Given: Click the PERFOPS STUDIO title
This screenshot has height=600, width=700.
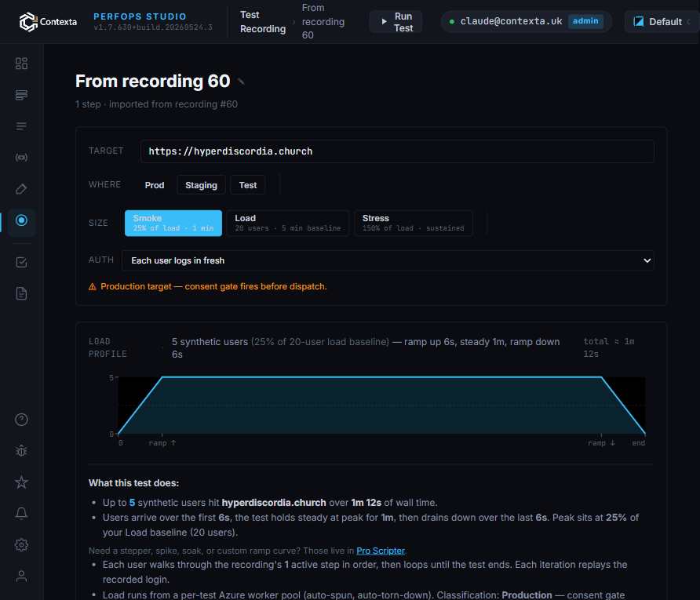Looking at the screenshot, I should pyautogui.click(x=140, y=16).
